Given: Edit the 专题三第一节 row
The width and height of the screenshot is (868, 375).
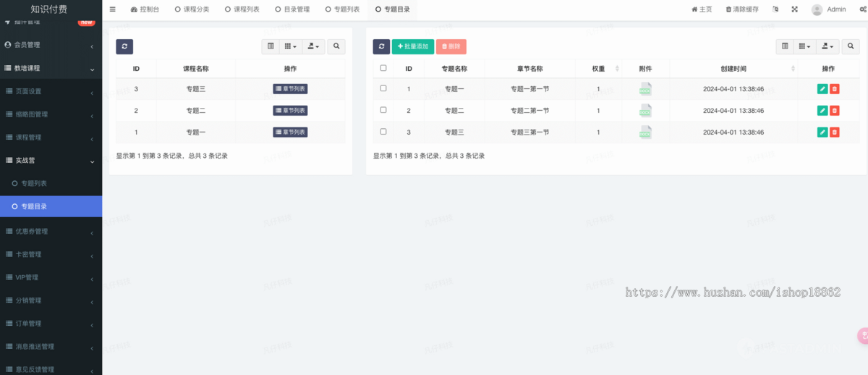Looking at the screenshot, I should tap(822, 132).
